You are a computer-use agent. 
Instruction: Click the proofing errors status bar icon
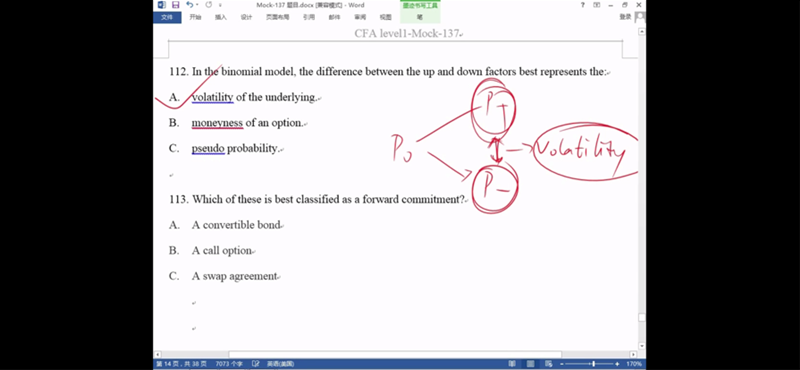pyautogui.click(x=256, y=364)
